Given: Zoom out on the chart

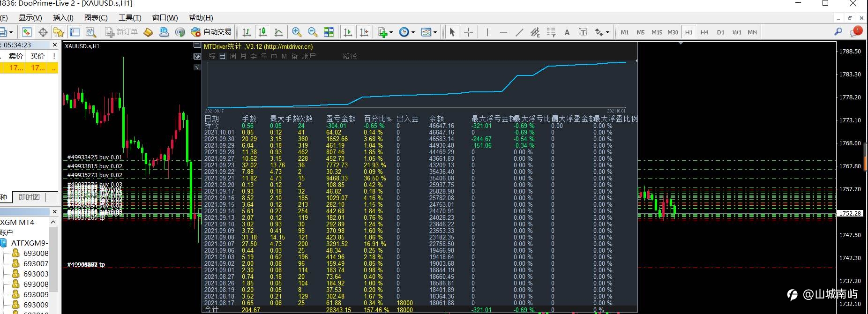Looking at the screenshot, I should (x=313, y=32).
